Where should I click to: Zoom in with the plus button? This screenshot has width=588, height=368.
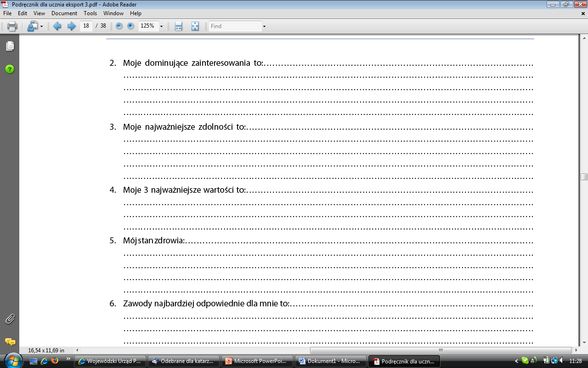tap(130, 26)
